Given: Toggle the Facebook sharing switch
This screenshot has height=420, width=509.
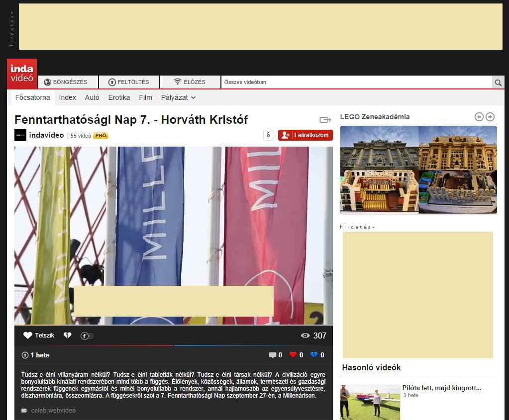Looking at the screenshot, I should (87, 336).
